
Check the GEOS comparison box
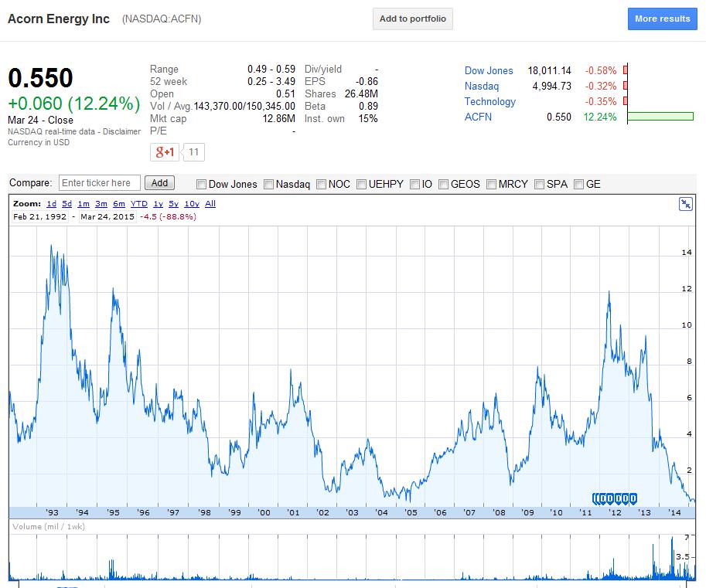444,184
